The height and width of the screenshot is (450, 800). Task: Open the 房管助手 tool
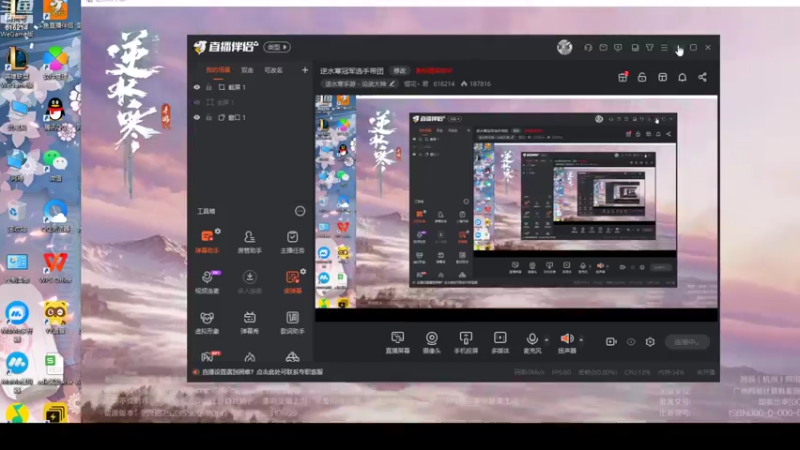[x=249, y=241]
